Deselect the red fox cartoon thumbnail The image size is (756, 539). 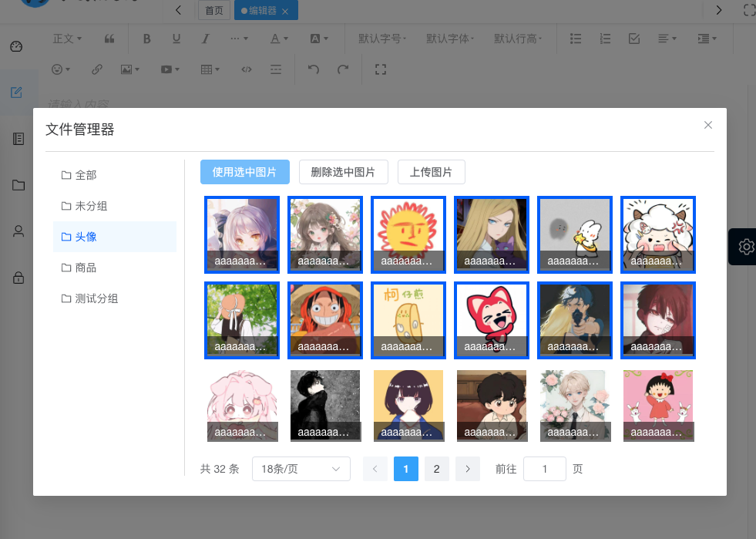tap(492, 321)
